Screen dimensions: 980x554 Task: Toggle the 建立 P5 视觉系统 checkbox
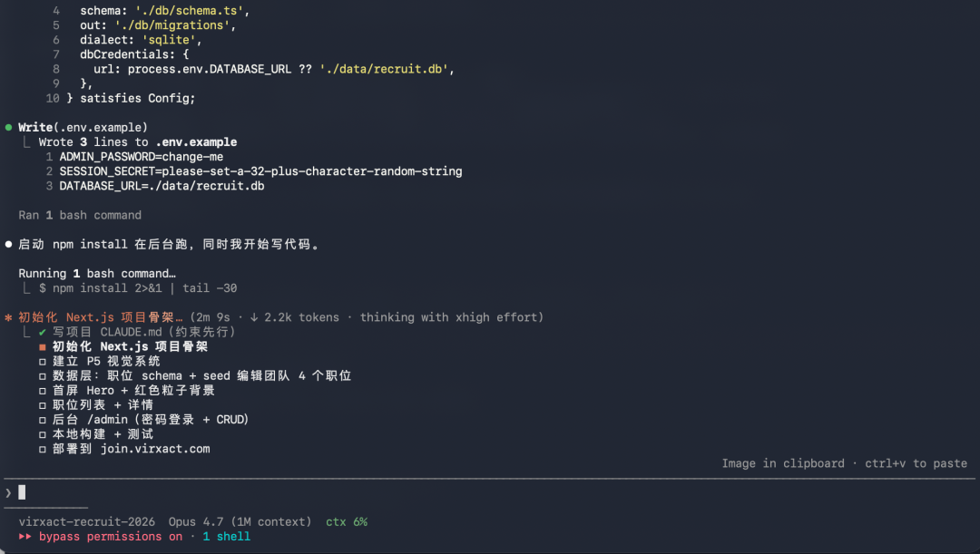pyautogui.click(x=43, y=361)
